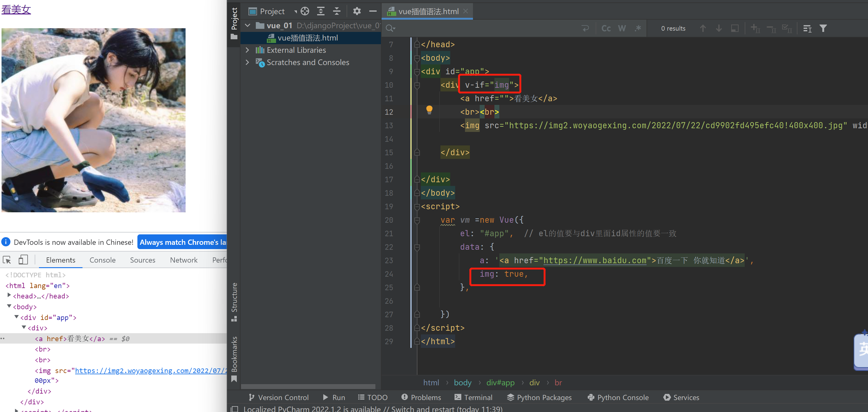Click the Collapse All icon in Project panel
Image resolution: width=868 pixels, height=412 pixels.
(x=336, y=11)
